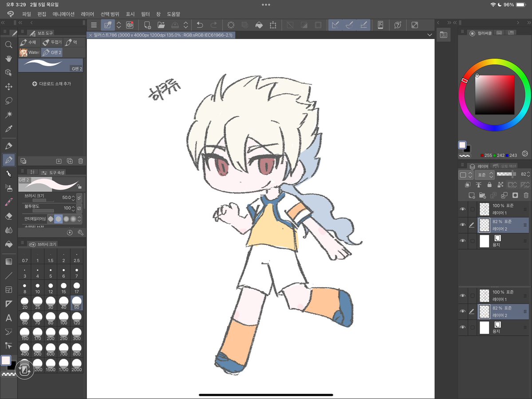Toggle Snap to Special Ruler in command bar
Screen dimensions: 532x399
click(x=349, y=25)
